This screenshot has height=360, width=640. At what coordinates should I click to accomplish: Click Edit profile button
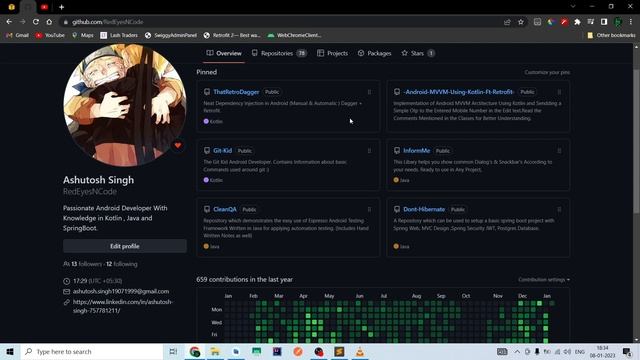[125, 246]
